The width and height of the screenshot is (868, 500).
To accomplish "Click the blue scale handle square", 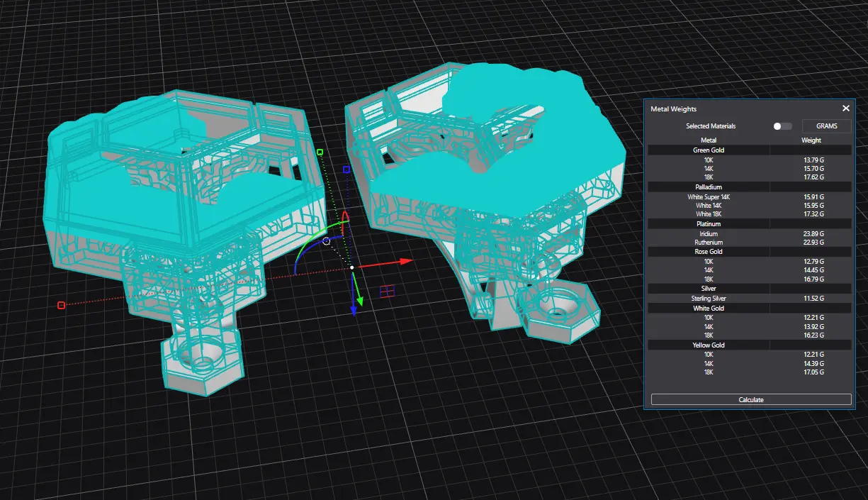I will [346, 170].
